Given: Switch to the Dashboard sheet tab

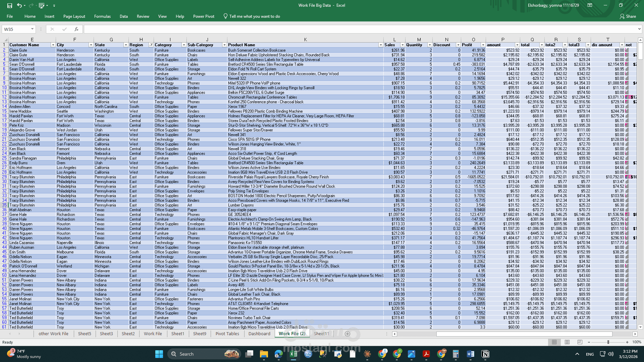Looking at the screenshot, I should (259, 334).
